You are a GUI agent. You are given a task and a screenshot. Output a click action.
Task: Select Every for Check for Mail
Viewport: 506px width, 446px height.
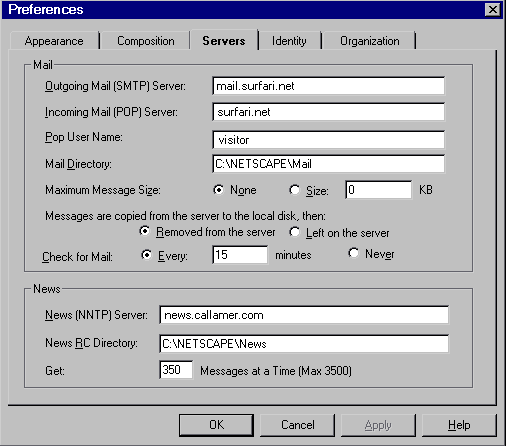(146, 255)
